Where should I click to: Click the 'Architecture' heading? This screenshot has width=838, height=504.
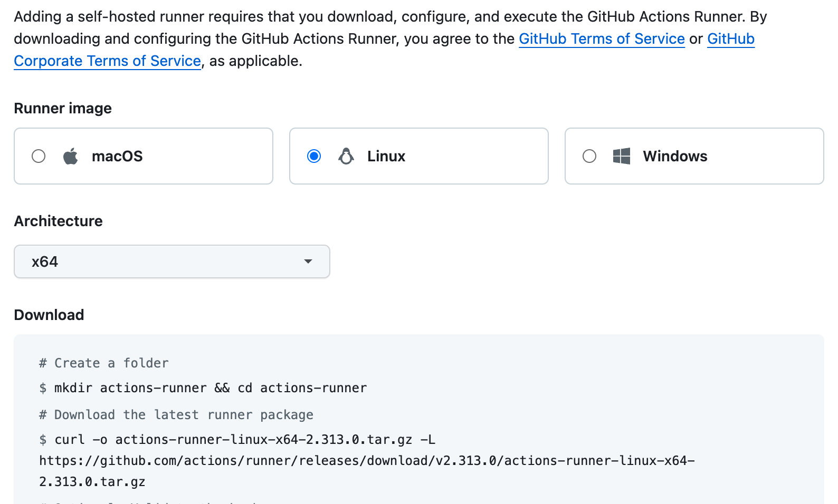tap(59, 221)
